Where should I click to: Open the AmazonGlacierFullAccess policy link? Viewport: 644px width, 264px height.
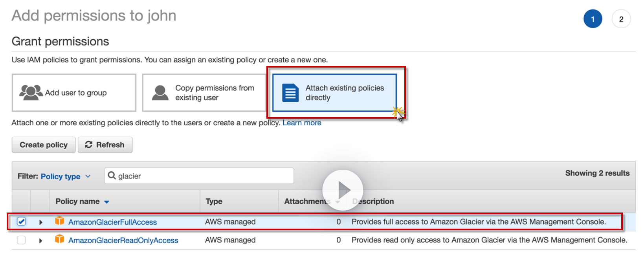point(112,222)
